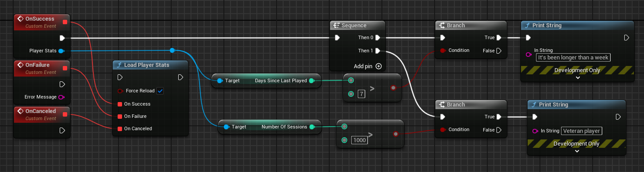Click OnSuccess execution output pin
The width and height of the screenshot is (644, 172).
click(62, 38)
